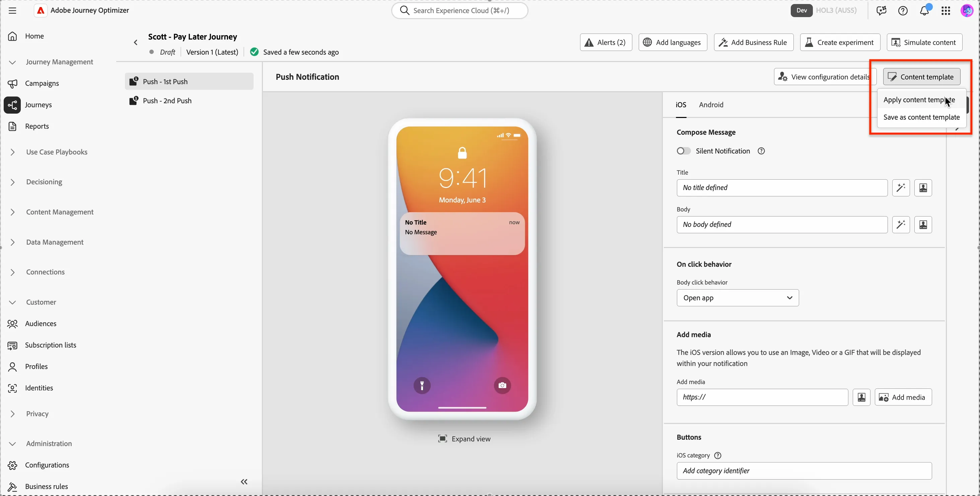Click the feedback chat icon in header
This screenshot has height=496, width=980.
tap(881, 11)
